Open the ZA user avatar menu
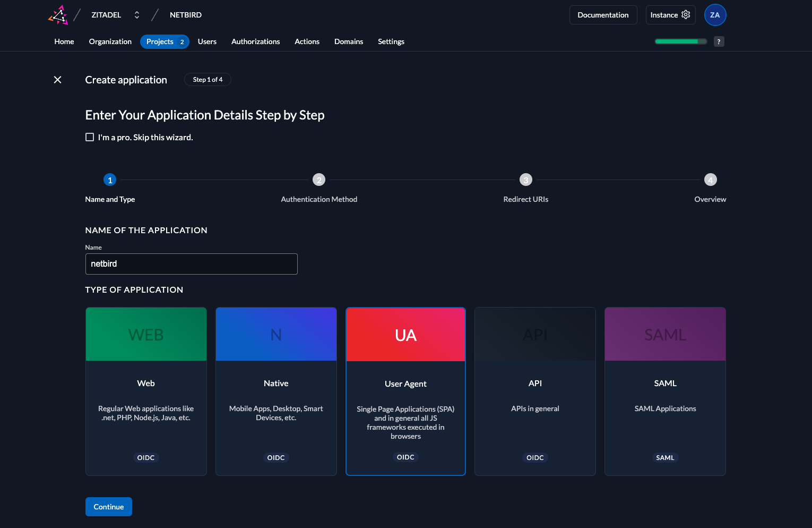The height and width of the screenshot is (528, 812). 715,14
